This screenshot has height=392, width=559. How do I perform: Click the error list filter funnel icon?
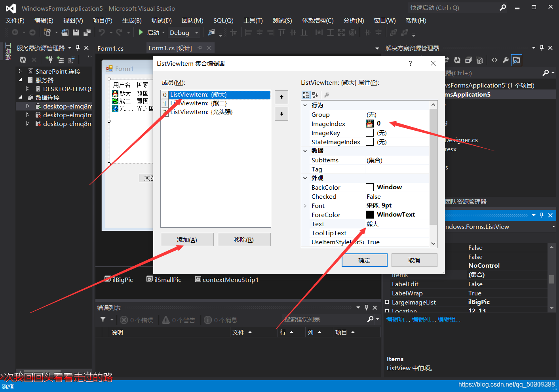(x=103, y=320)
